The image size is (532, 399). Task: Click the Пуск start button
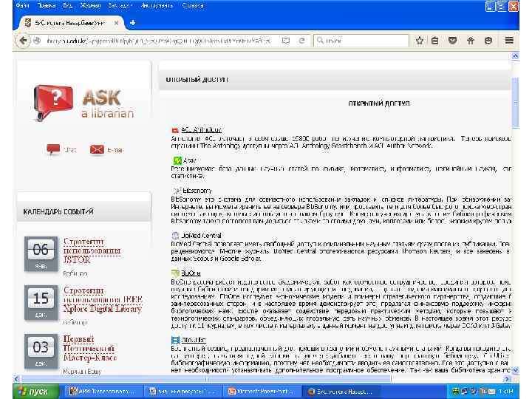[x=35, y=392]
